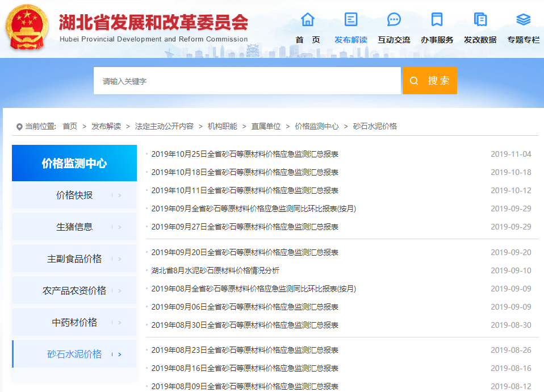The height and width of the screenshot is (392, 544).
Task: Open the 2019年08月16日 砂石 report
Action: [x=245, y=368]
